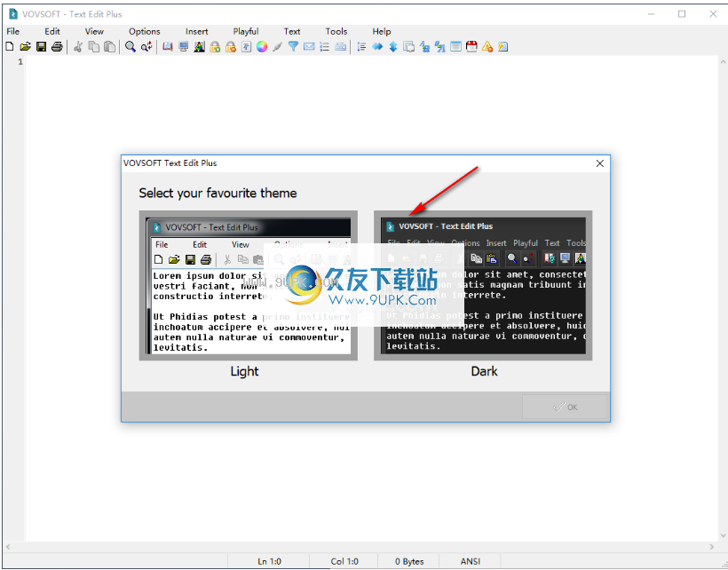Screen dimensions: 728x570
Task: Open the Playful menu
Action: (246, 31)
